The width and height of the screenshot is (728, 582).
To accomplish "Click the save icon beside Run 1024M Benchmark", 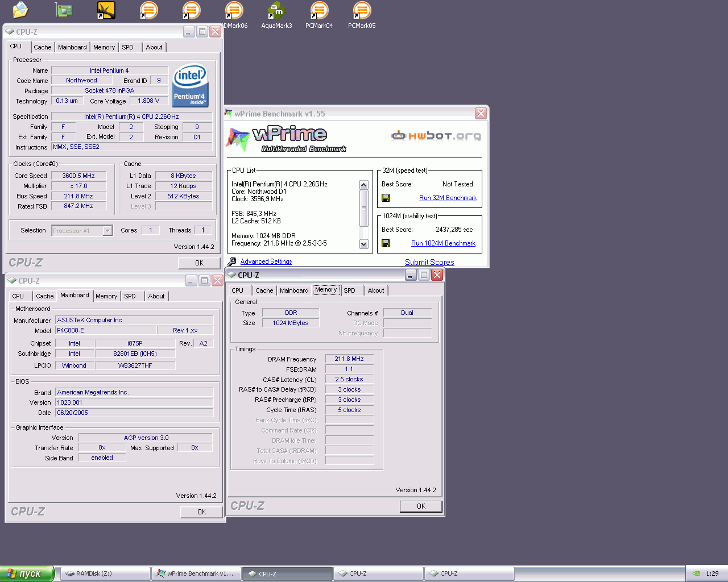I will (386, 243).
